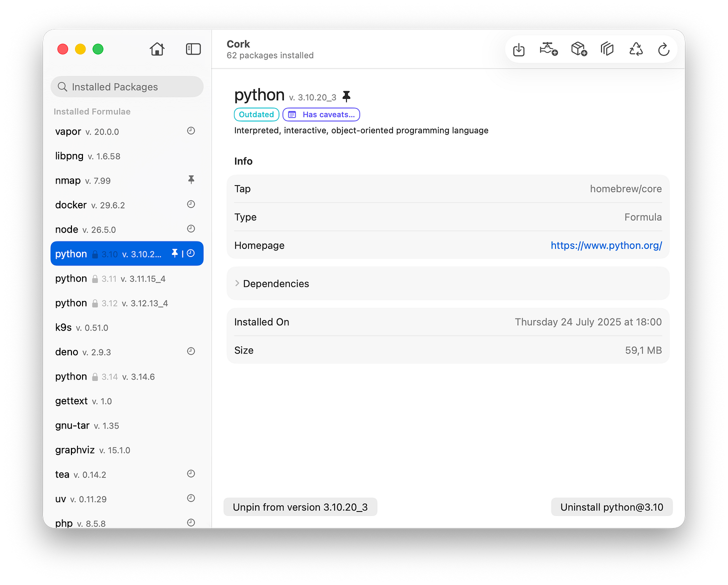The height and width of the screenshot is (585, 728).
Task: Click the outdated clock icon on tea
Action: [x=191, y=474]
